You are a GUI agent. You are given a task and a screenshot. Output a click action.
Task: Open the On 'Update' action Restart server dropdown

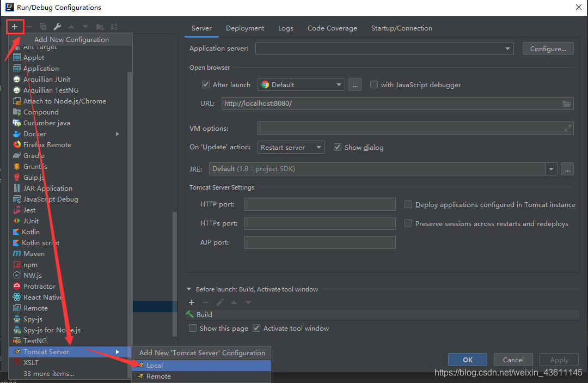(291, 148)
